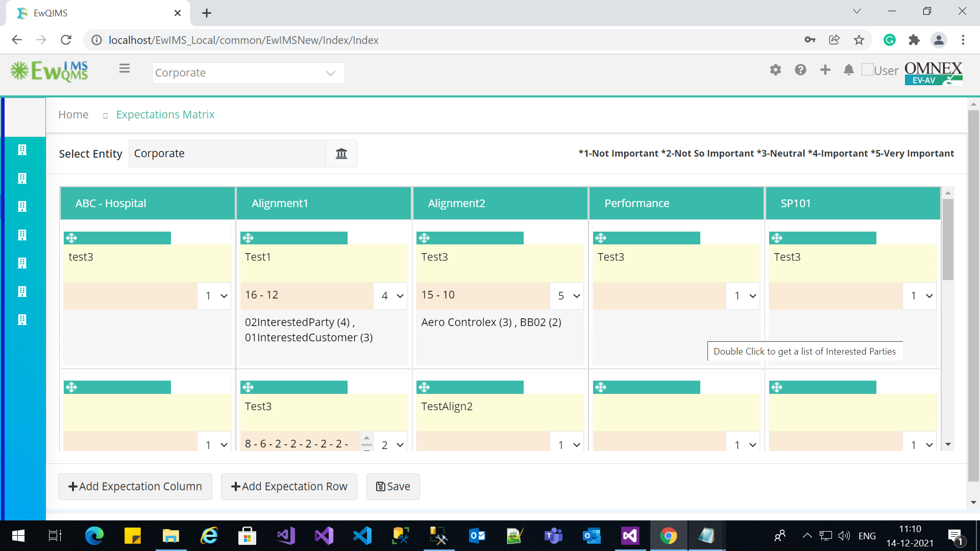
Task: Click the second building icon in the sidebar
Action: click(x=22, y=178)
